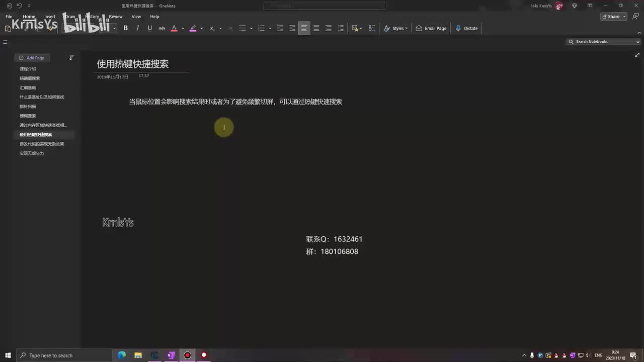
Task: Open the numbering style dropdown
Action: point(270,28)
